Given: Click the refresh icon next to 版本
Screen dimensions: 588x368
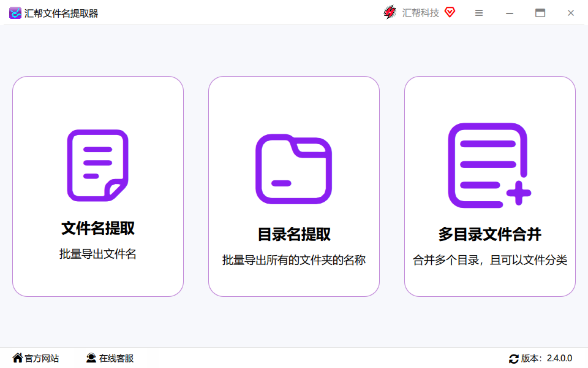Looking at the screenshot, I should [514, 358].
